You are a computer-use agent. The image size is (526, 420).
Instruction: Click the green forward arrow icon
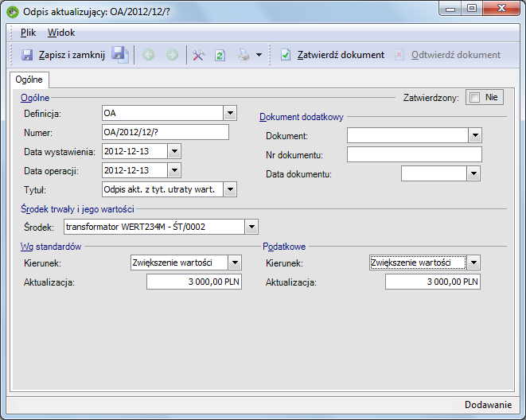coord(172,55)
